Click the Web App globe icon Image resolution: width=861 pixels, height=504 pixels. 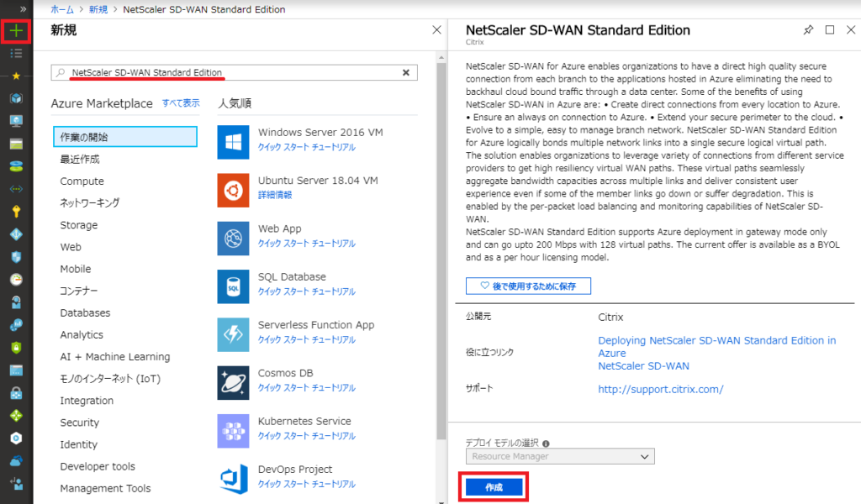point(234,239)
